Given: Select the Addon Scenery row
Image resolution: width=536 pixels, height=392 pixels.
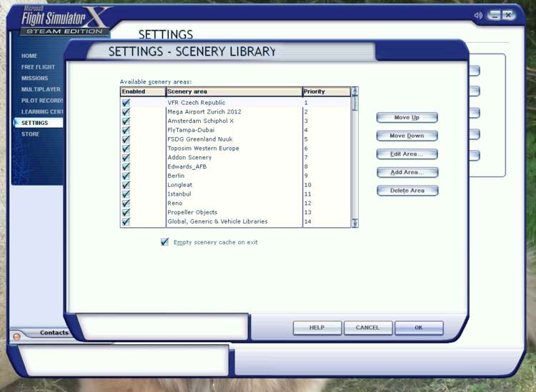Looking at the screenshot, I should pos(236,157).
